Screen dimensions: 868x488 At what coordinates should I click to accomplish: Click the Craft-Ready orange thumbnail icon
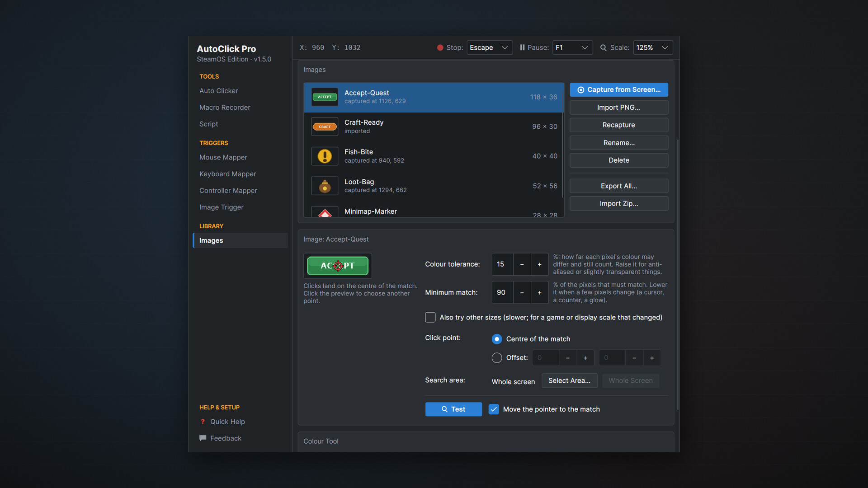point(325,127)
